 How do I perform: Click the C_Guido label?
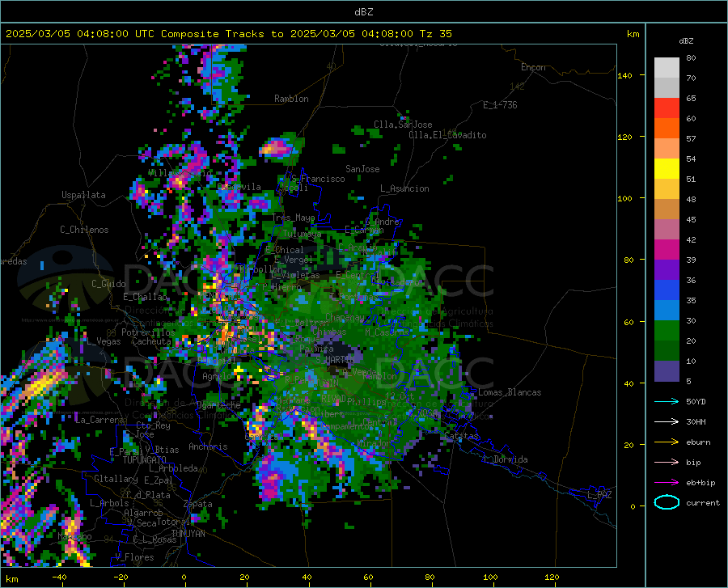click(x=108, y=284)
